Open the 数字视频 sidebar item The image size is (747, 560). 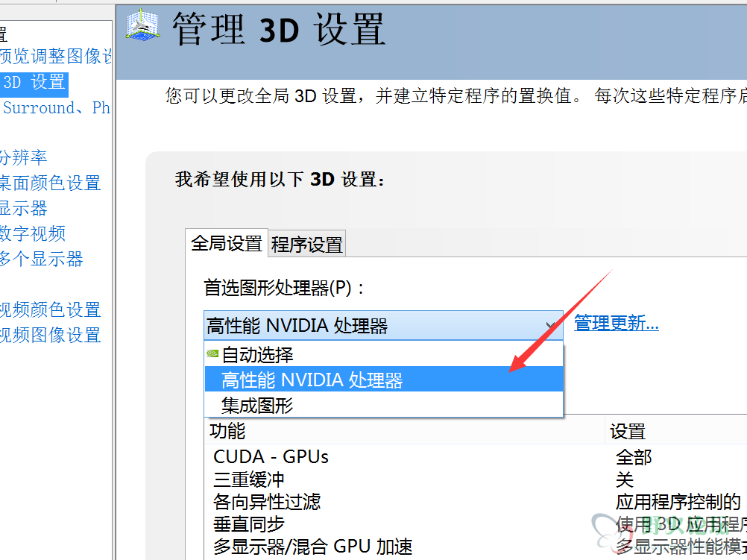point(32,233)
